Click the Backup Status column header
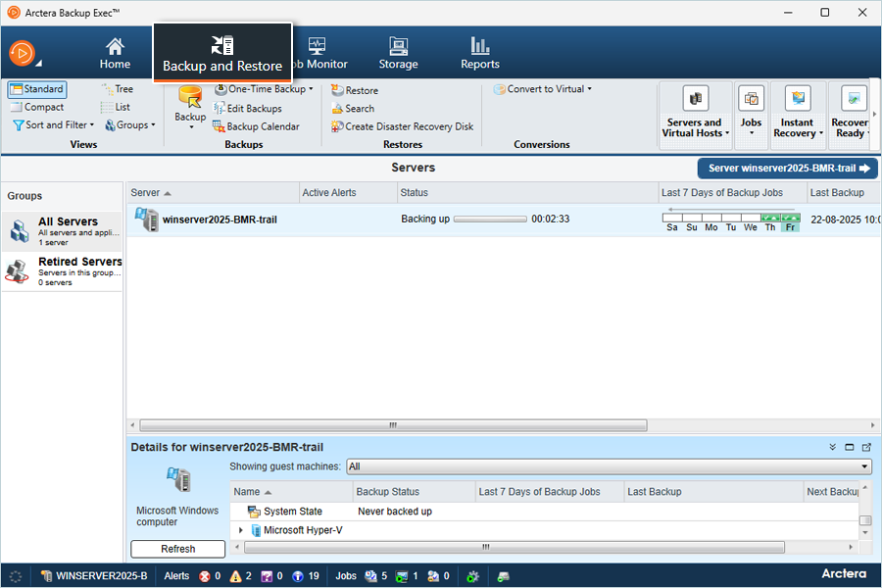The height and width of the screenshot is (588, 882). (415, 492)
